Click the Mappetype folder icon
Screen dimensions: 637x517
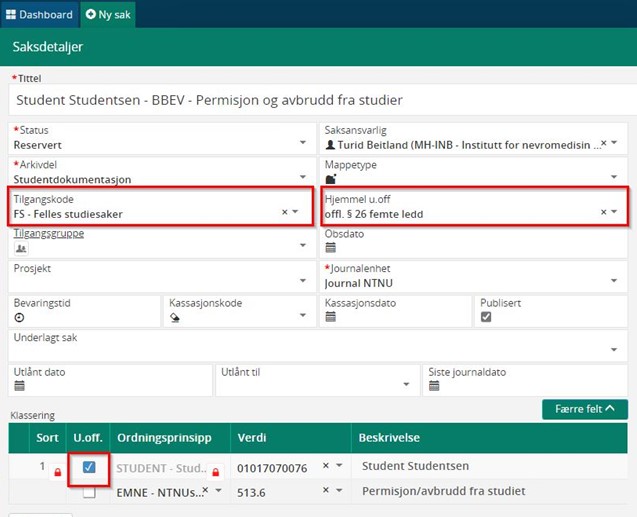(x=331, y=179)
